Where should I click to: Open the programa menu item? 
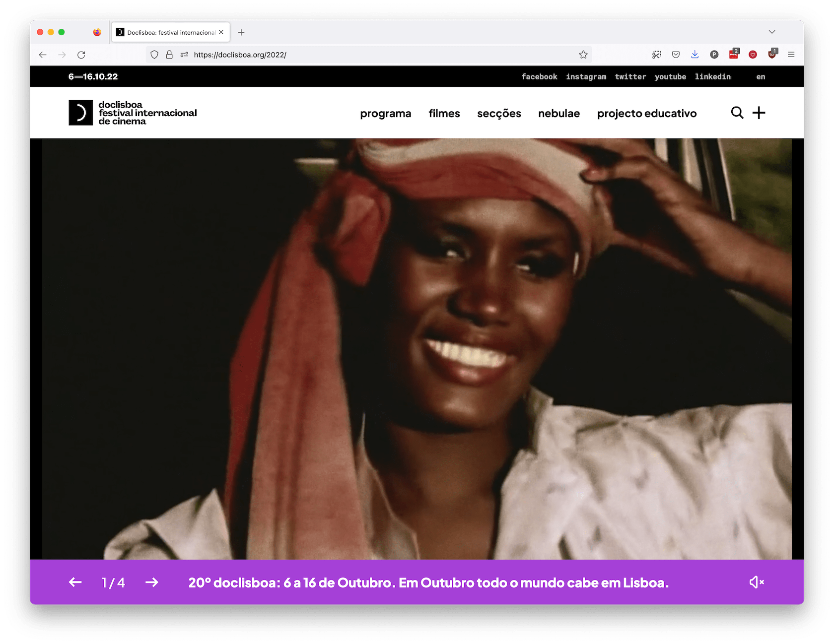point(385,114)
